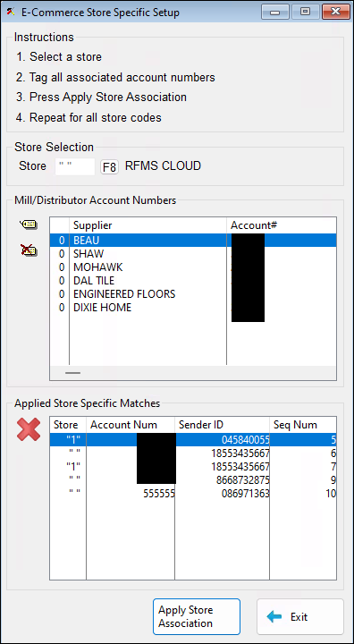The width and height of the screenshot is (354, 644).
Task: Click the Account Num column header
Action: tap(131, 425)
